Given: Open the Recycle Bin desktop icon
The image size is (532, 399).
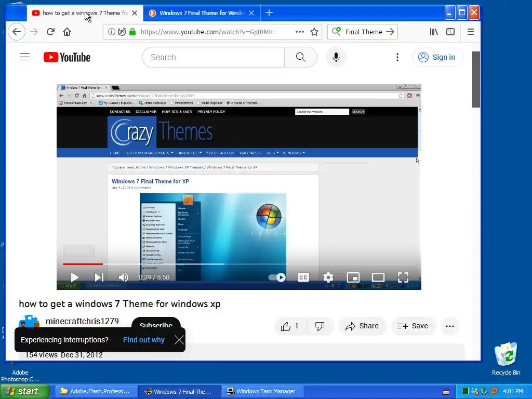Looking at the screenshot, I should coord(506,359).
